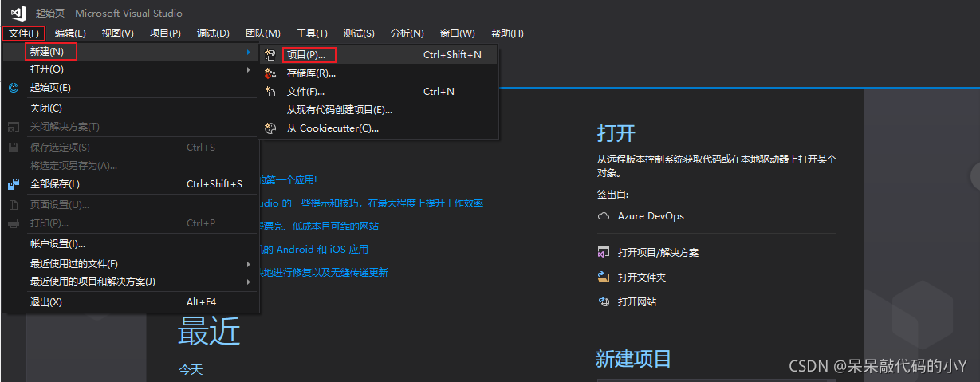
Task: Open the 分析(N) menu
Action: (x=407, y=33)
